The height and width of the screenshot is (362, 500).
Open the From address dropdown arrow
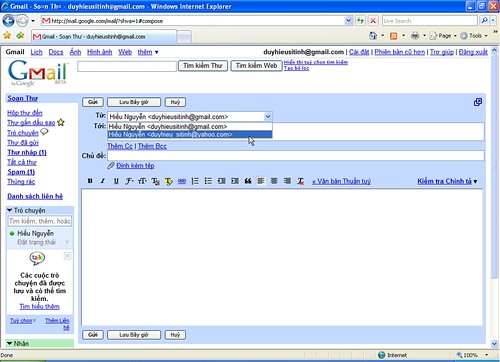268,116
